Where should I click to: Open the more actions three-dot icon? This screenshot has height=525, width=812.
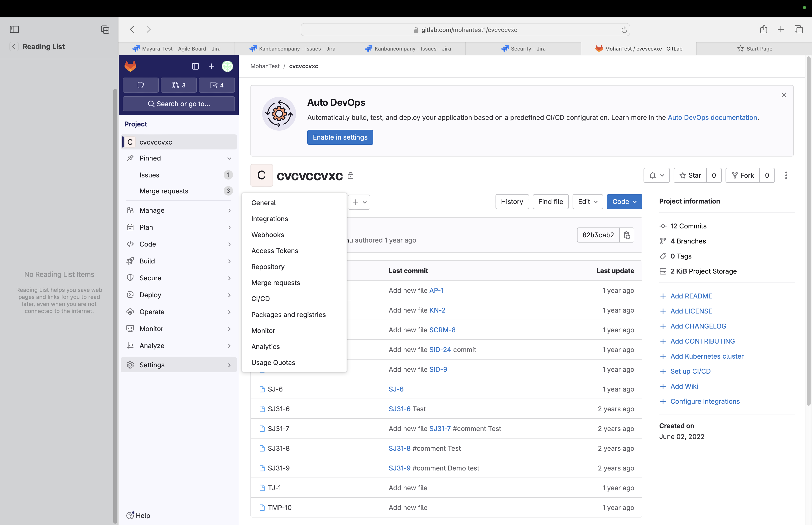(x=786, y=175)
